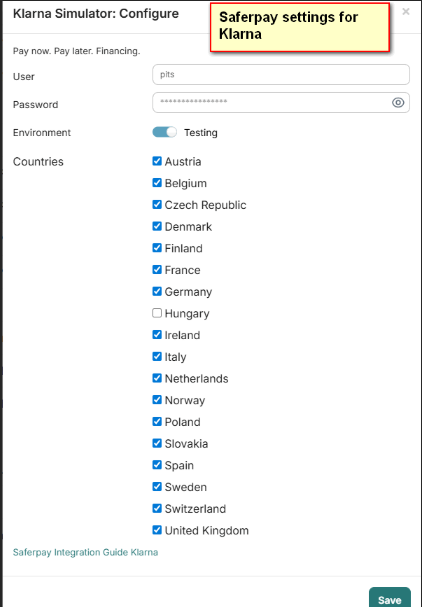The width and height of the screenshot is (422, 607).
Task: Uncheck the Sweden checkbox
Action: tap(157, 487)
